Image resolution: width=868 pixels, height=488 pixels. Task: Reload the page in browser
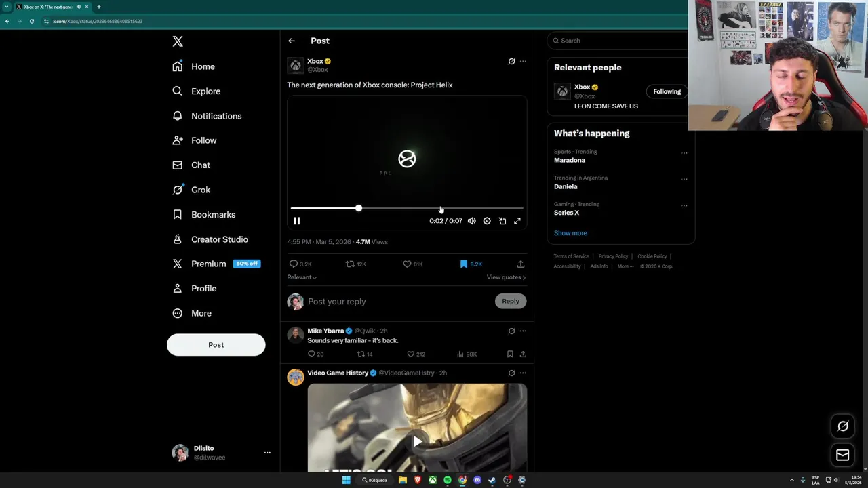(32, 21)
